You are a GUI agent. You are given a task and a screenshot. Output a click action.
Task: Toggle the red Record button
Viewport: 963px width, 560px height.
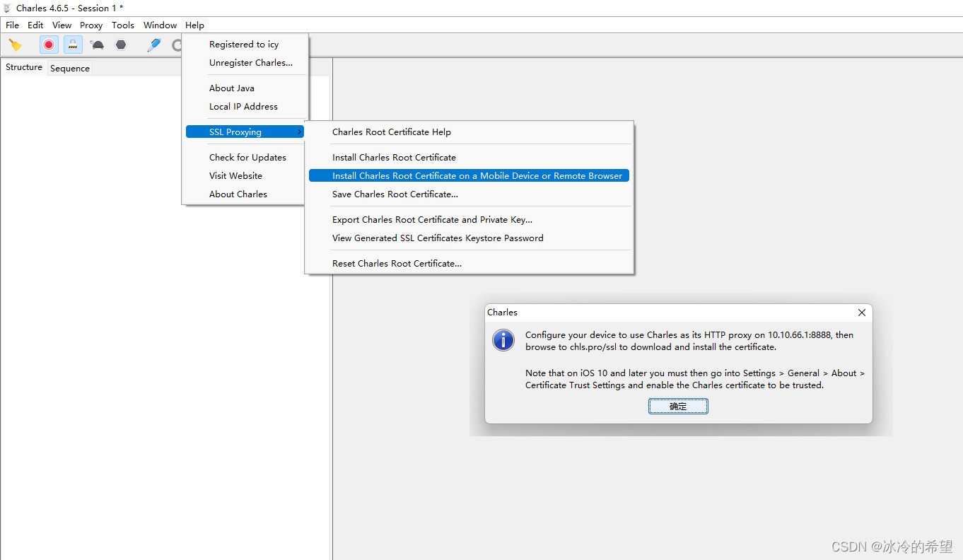(49, 45)
